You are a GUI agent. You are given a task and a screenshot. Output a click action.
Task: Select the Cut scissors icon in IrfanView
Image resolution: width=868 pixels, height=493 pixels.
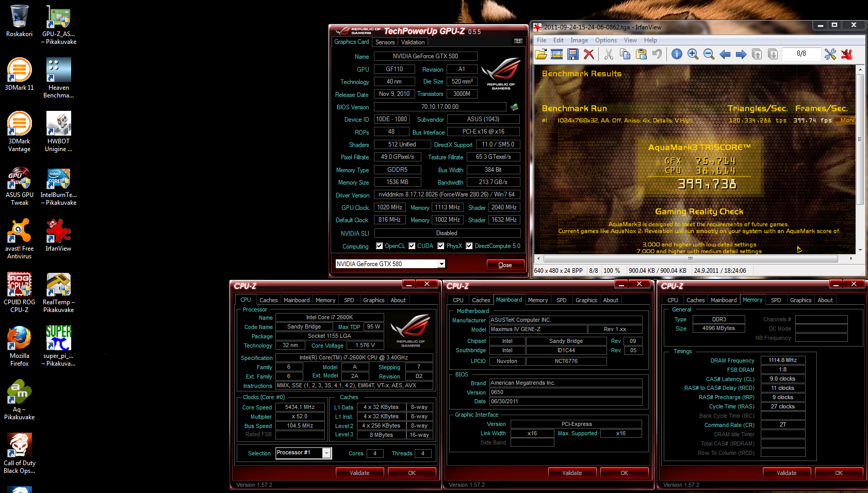pos(609,54)
